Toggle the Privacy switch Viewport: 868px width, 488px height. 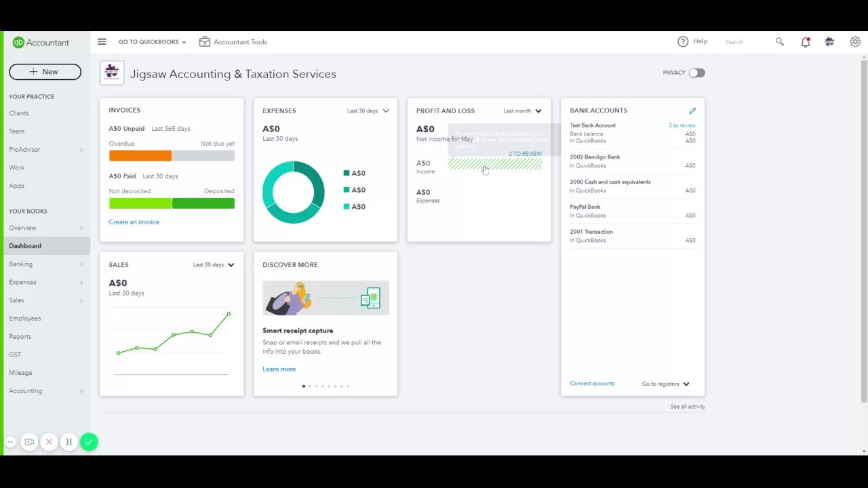click(697, 73)
